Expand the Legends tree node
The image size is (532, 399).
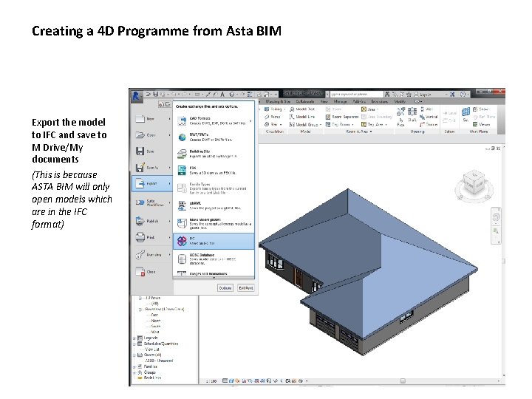coord(134,338)
